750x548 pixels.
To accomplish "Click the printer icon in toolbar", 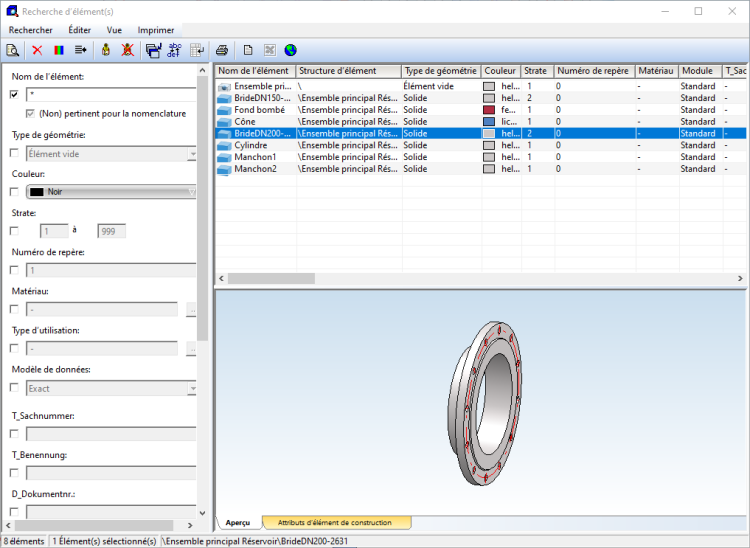I will point(222,50).
